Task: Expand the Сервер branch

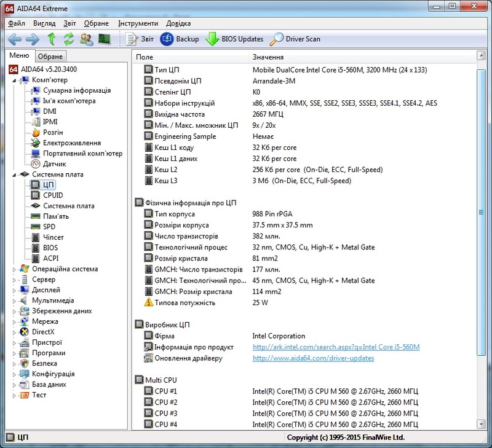Action: click(x=14, y=280)
